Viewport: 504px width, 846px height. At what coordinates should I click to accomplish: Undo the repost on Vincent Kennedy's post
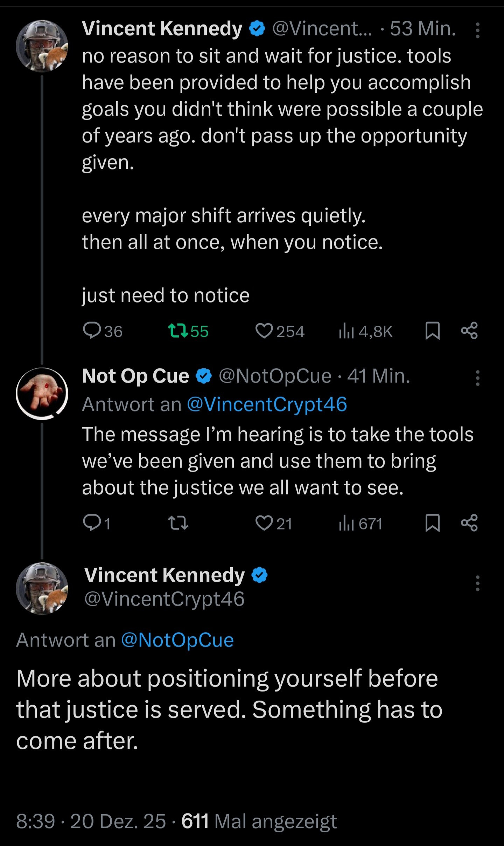[x=178, y=331]
